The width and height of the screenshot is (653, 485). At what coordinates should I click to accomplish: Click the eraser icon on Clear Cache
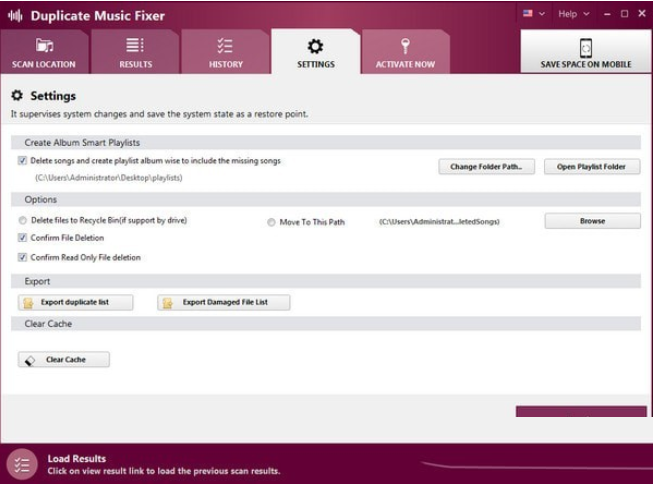pos(30,360)
